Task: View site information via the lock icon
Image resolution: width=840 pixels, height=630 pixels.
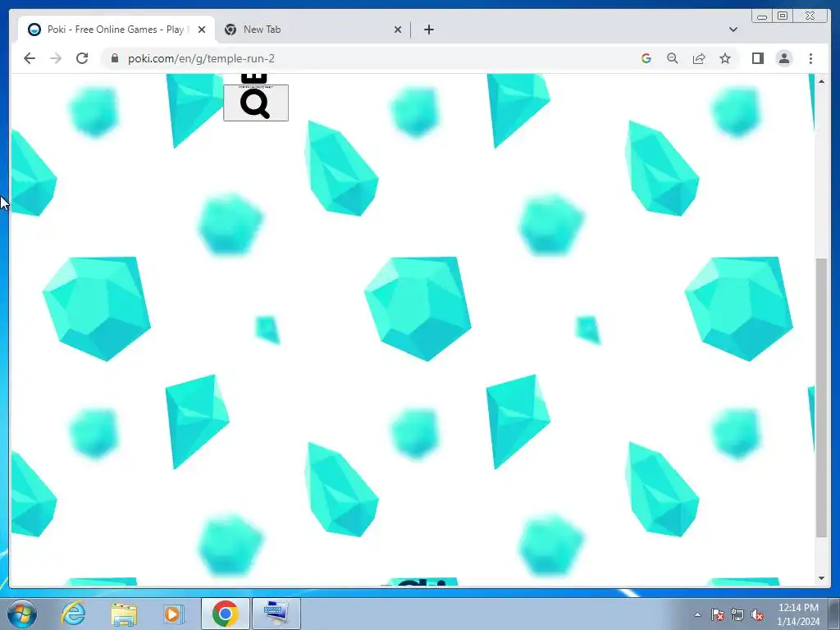Action: [x=115, y=58]
